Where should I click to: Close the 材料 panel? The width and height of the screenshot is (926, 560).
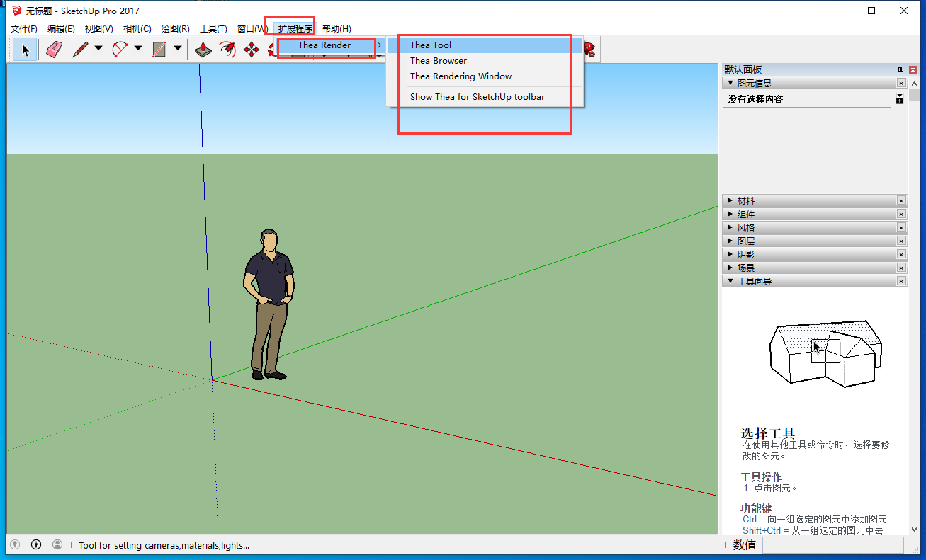pos(901,201)
